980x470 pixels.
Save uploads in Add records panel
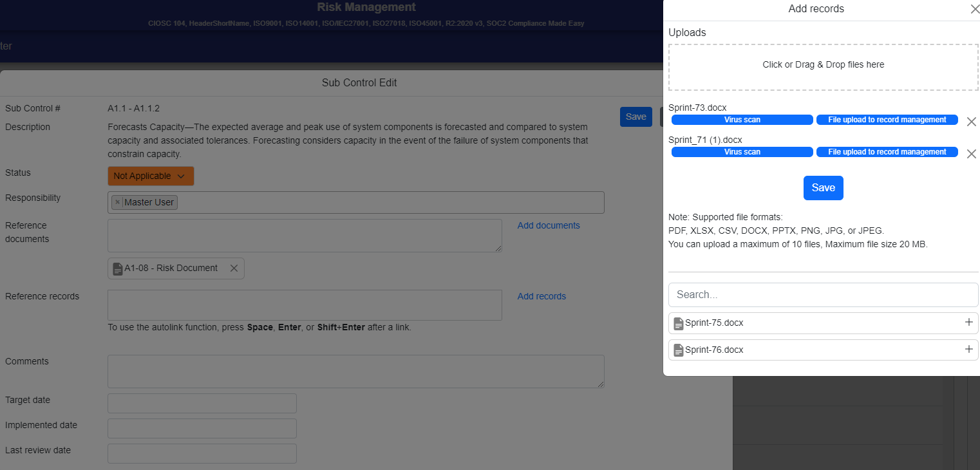pos(823,188)
